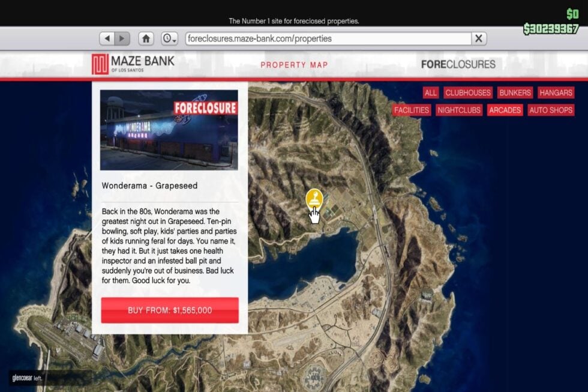Click the X button beside the address bar

478,38
